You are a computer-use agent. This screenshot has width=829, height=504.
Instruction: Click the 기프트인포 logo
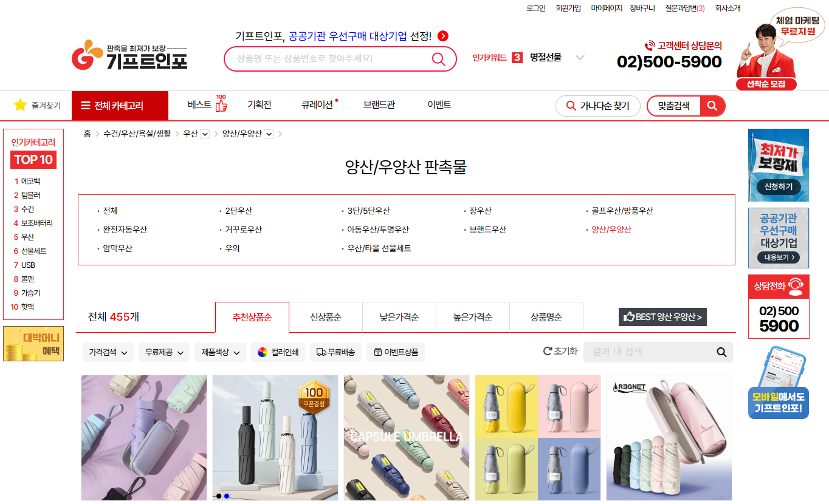129,55
